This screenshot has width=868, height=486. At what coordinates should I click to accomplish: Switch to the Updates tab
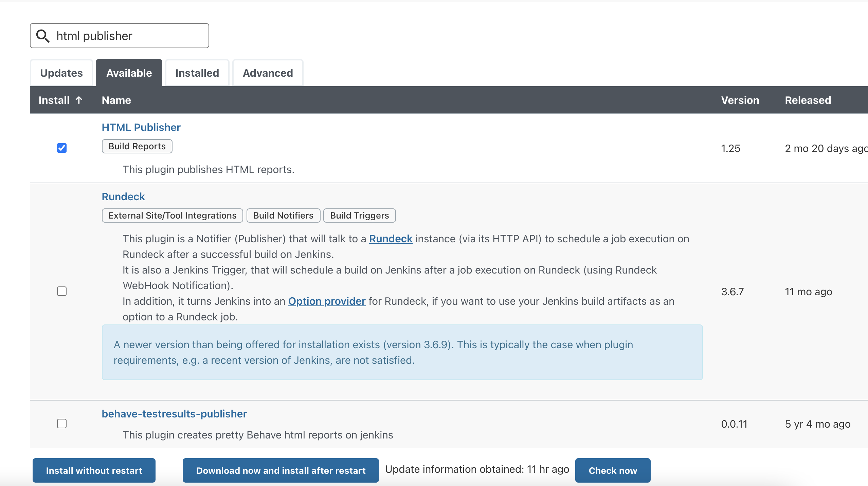pyautogui.click(x=61, y=73)
